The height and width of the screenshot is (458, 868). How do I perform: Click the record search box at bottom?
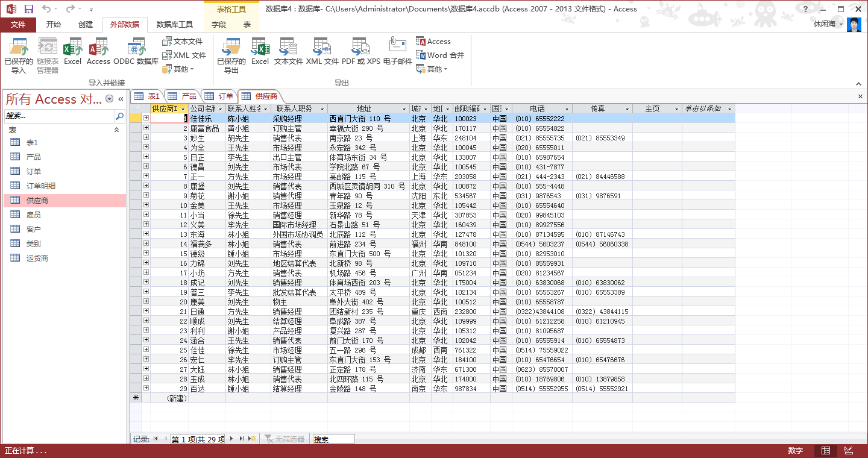coord(333,439)
